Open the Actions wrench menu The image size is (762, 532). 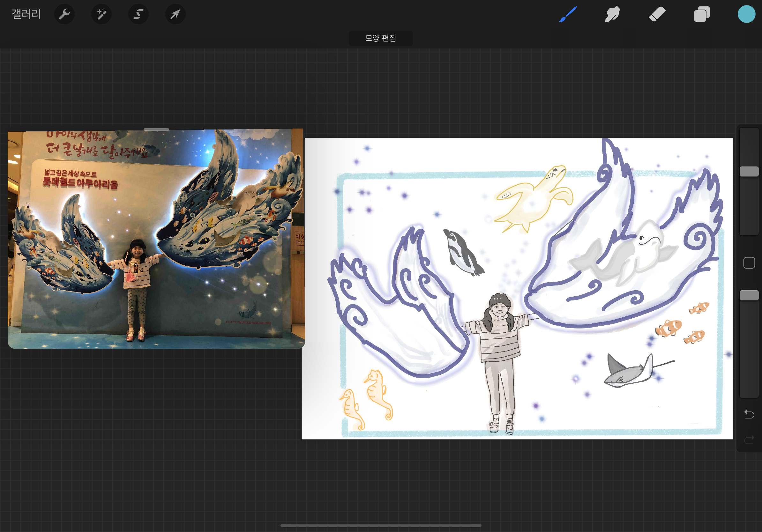(x=64, y=14)
